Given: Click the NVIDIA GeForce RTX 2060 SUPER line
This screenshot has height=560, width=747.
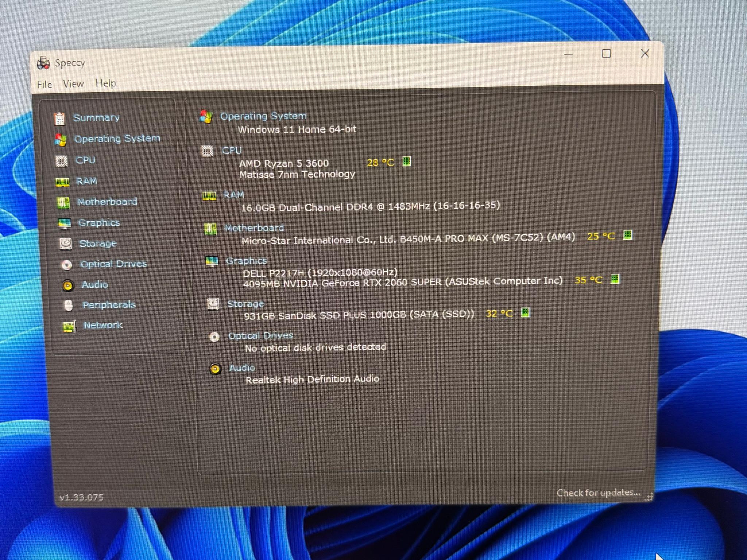Looking at the screenshot, I should click(403, 282).
